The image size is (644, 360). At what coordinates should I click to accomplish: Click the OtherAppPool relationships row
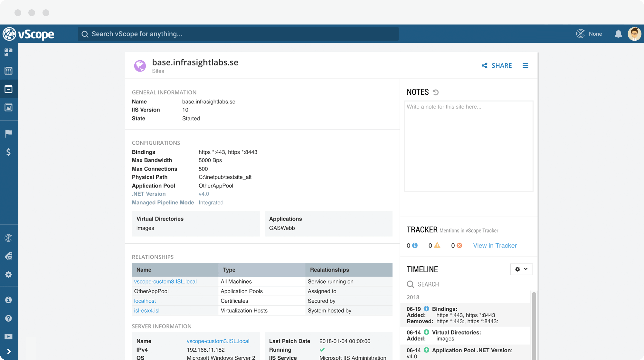[x=262, y=291]
